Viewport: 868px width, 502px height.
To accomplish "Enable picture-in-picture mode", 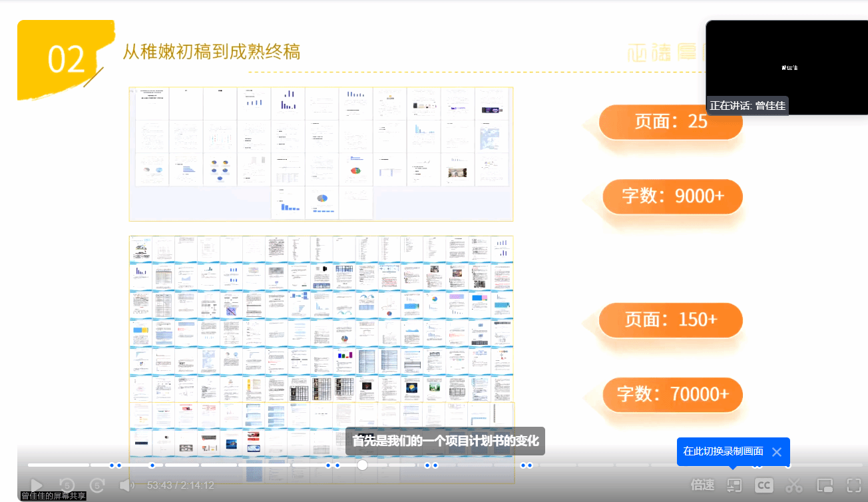I will click(x=825, y=485).
